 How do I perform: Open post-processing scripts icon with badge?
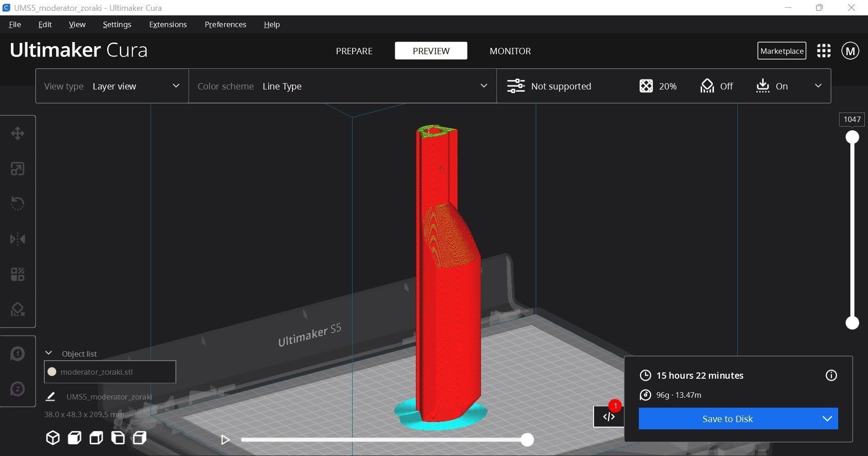click(609, 416)
